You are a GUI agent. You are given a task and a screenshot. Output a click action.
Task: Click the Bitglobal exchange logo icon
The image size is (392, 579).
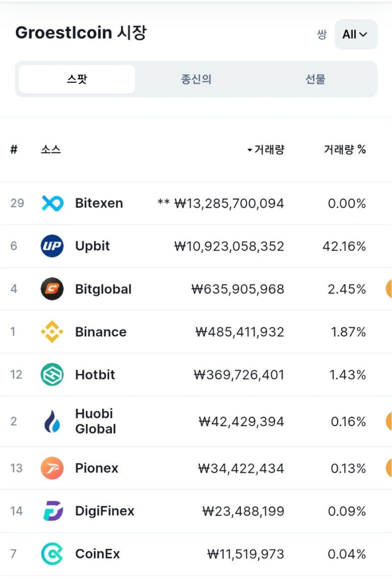coord(52,289)
